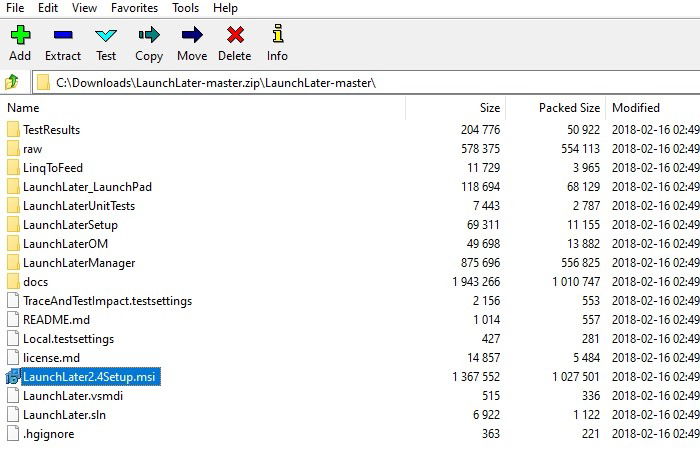Open the Tools menu

click(x=186, y=8)
